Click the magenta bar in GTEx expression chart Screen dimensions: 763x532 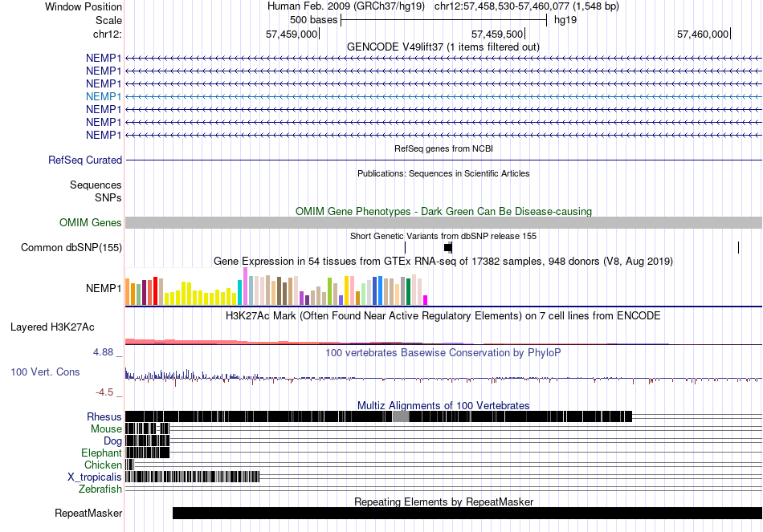(x=426, y=300)
